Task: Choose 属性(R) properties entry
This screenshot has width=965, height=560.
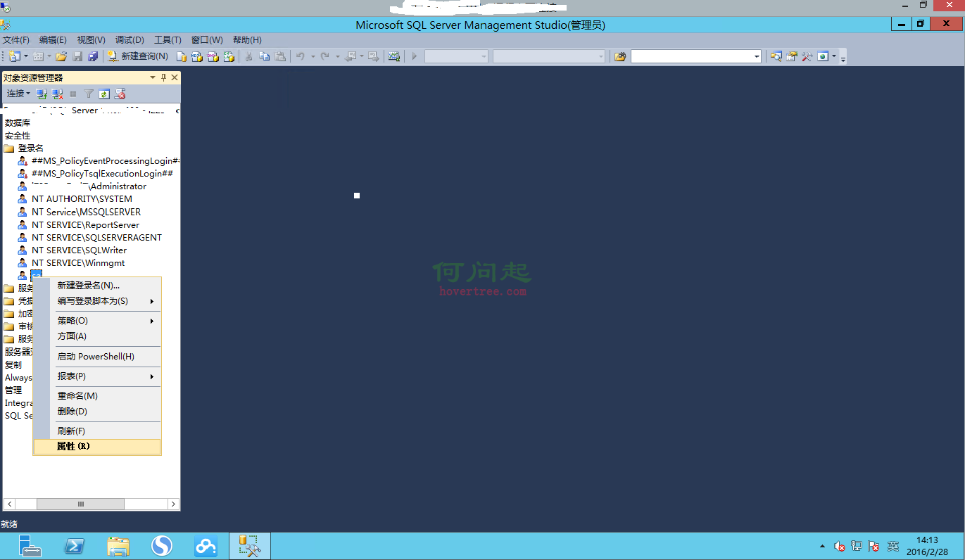Action: point(97,447)
